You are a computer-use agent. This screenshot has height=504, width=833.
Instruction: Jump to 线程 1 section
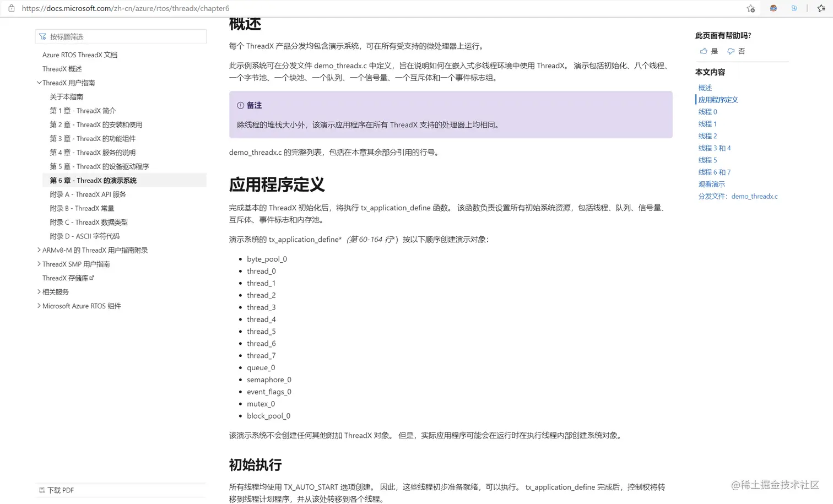point(707,124)
